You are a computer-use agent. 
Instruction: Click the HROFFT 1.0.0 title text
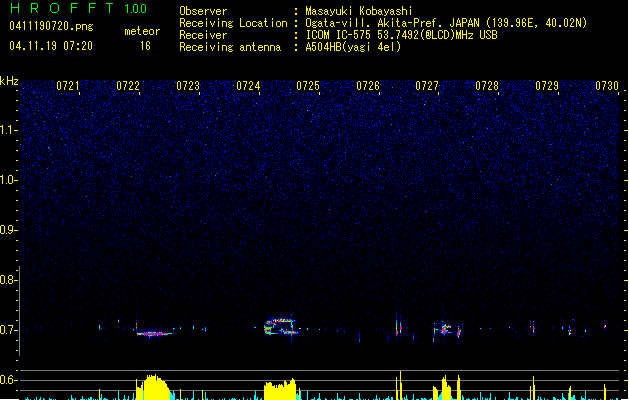pos(78,8)
